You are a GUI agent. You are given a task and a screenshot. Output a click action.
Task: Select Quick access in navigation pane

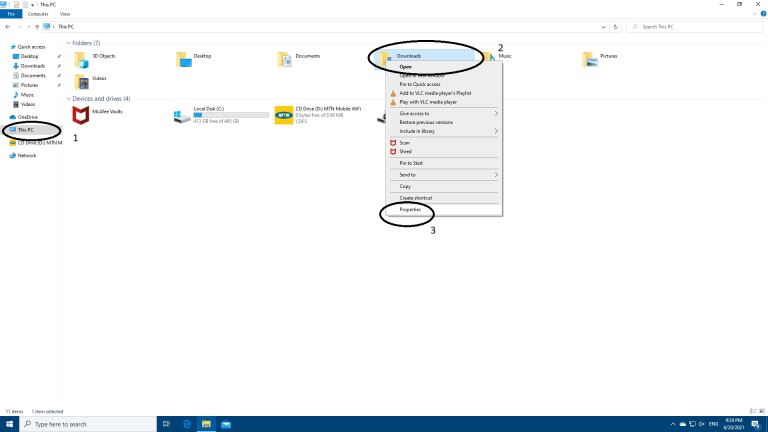pos(31,47)
